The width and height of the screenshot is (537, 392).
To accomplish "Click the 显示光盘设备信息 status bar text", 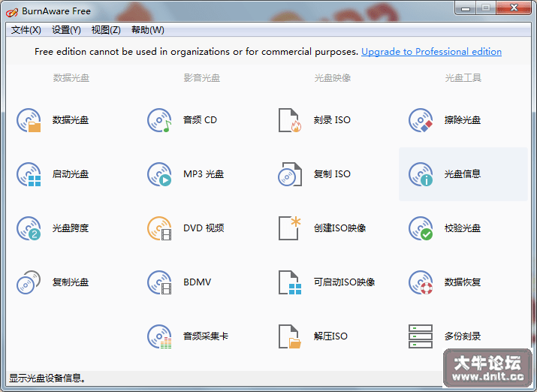I will (x=47, y=378).
